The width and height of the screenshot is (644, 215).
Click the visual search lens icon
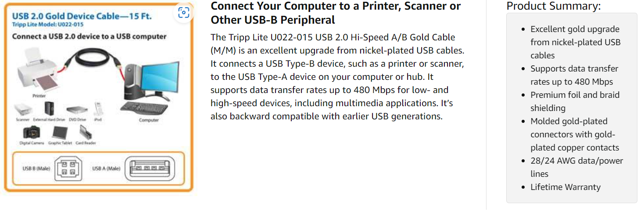(184, 13)
